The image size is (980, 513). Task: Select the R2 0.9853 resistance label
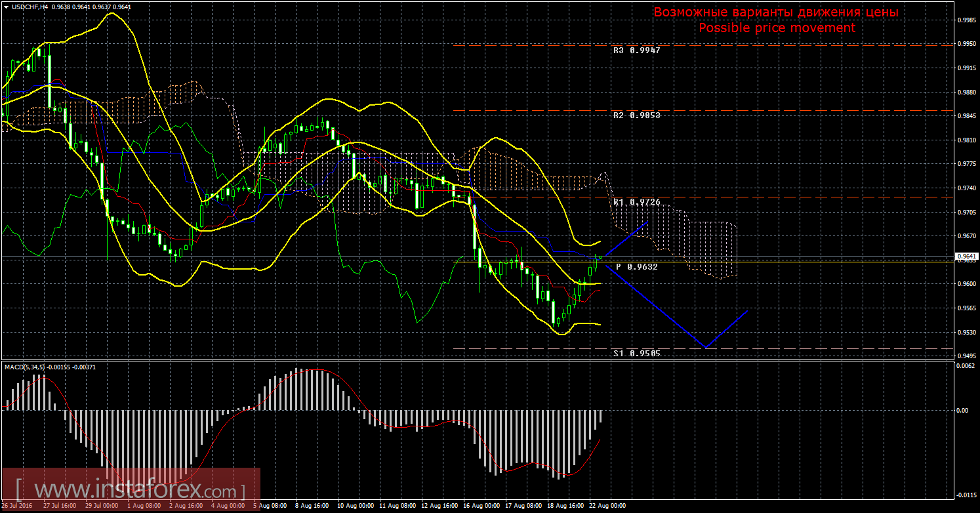click(636, 115)
